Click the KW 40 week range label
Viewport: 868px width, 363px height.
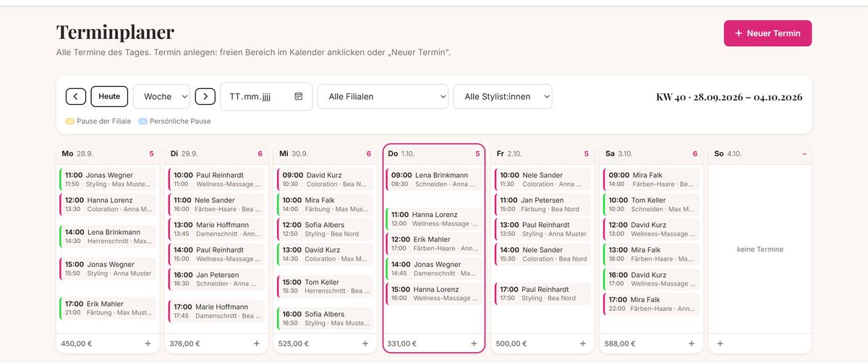point(729,97)
